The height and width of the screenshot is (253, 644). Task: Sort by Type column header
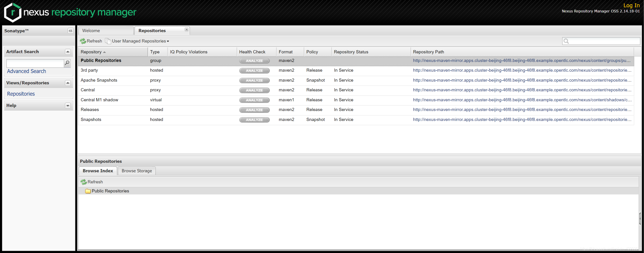158,52
